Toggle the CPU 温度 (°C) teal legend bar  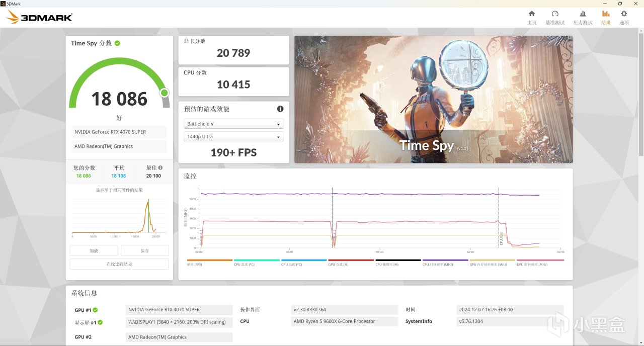point(257,261)
